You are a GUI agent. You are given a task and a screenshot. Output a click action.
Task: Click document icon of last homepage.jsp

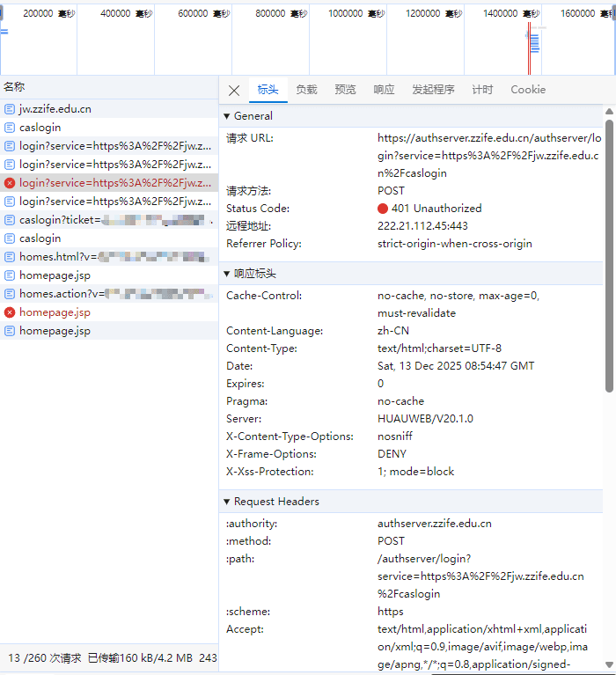pos(10,331)
